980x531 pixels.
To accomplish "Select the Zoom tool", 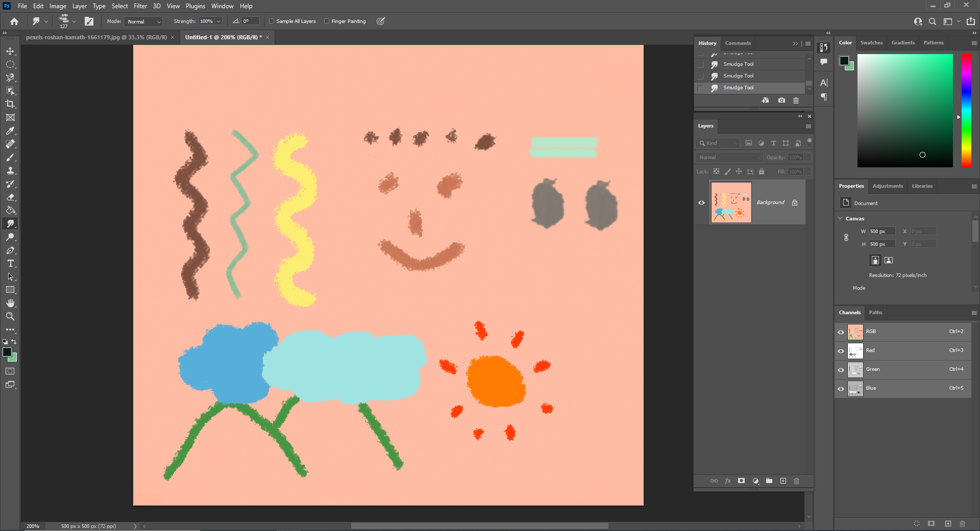I will [x=10, y=316].
